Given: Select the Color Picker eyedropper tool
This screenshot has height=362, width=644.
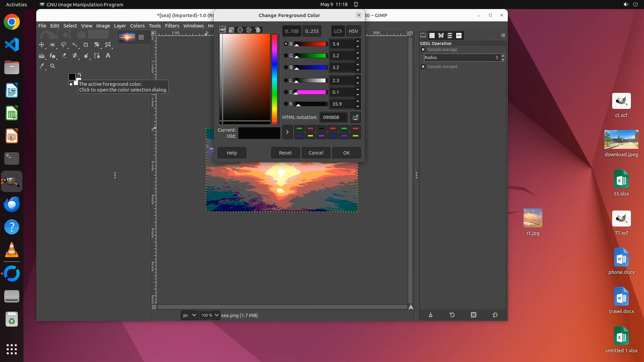Looking at the screenshot, I should click(42, 66).
